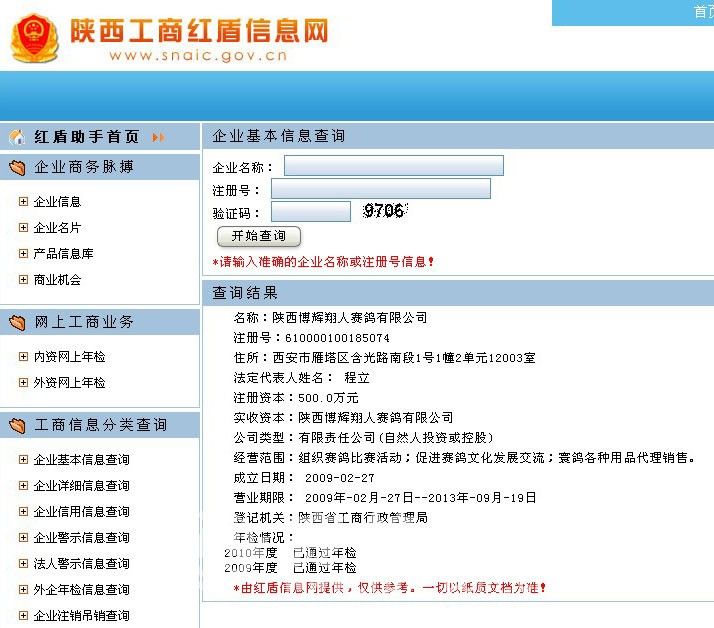Open the 商业机会 link

tap(57, 280)
